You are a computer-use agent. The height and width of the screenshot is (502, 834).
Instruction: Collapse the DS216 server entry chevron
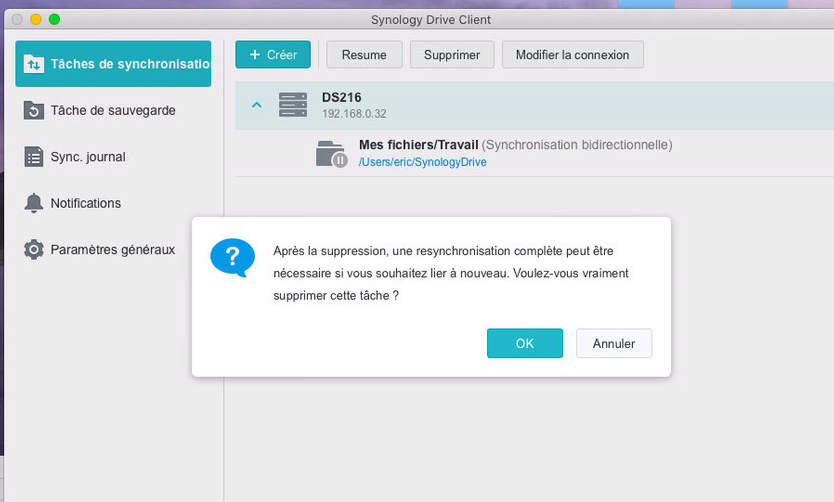pos(256,105)
